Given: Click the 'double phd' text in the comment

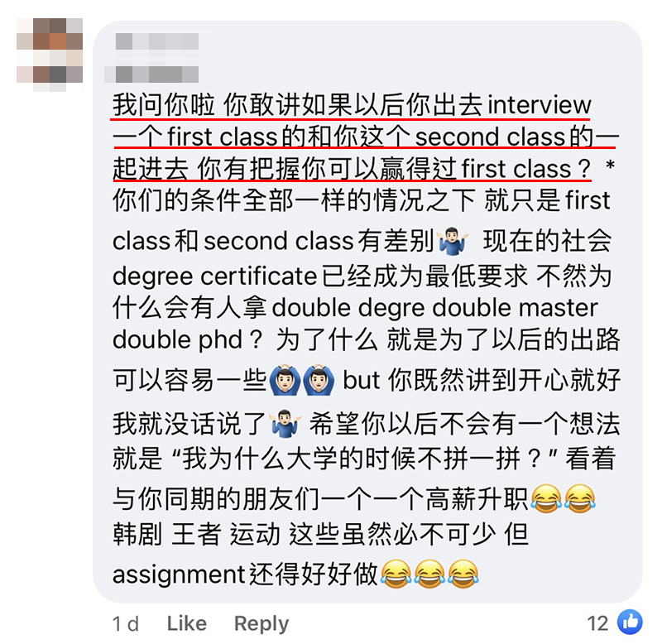Looking at the screenshot, I should (x=177, y=339).
